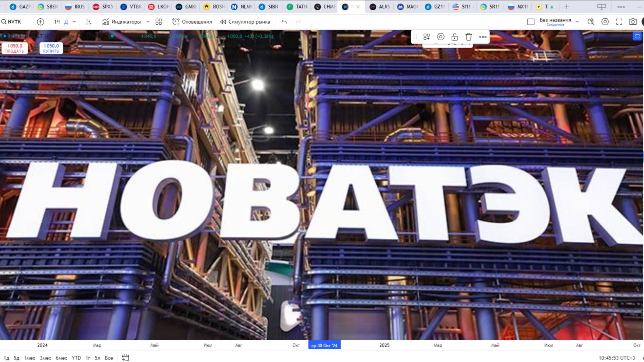
Task: Select the 6мес time range
Action: point(61,358)
